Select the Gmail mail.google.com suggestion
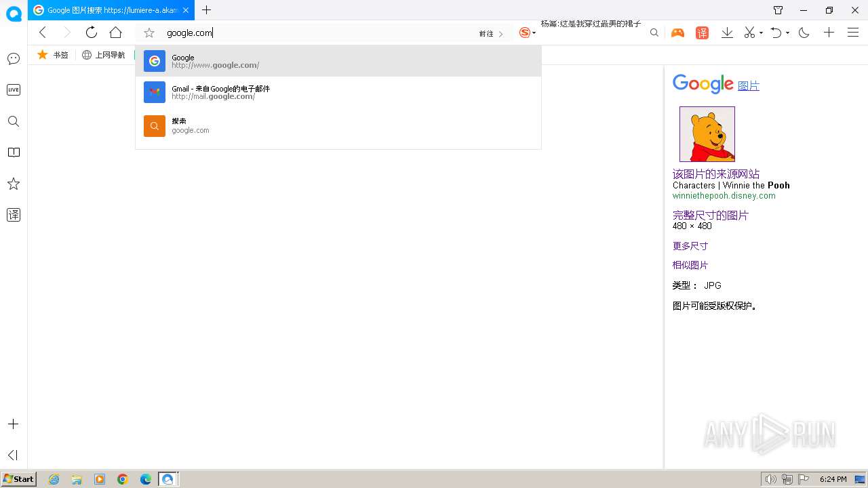Image resolution: width=868 pixels, height=488 pixels. 338,92
